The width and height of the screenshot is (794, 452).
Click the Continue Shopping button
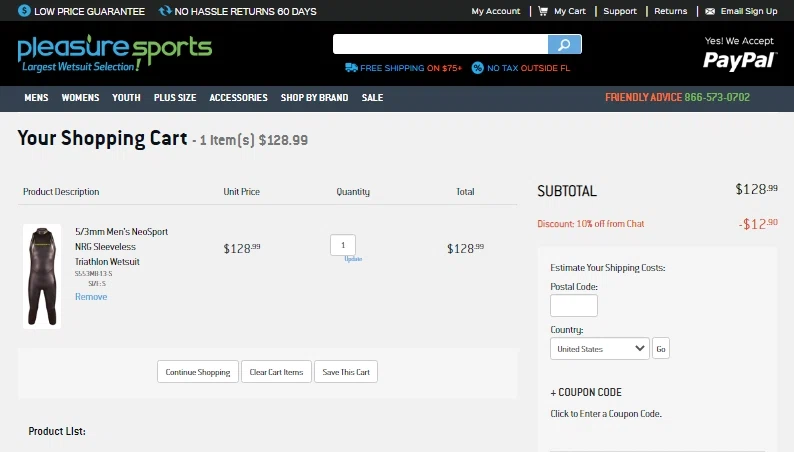pos(197,372)
